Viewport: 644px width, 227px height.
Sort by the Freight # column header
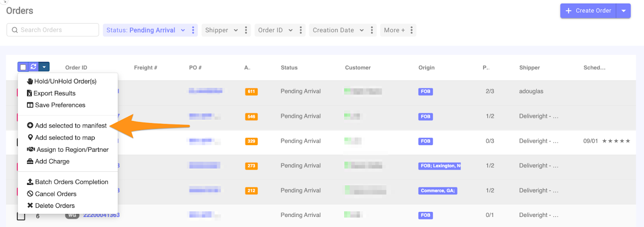(x=145, y=67)
